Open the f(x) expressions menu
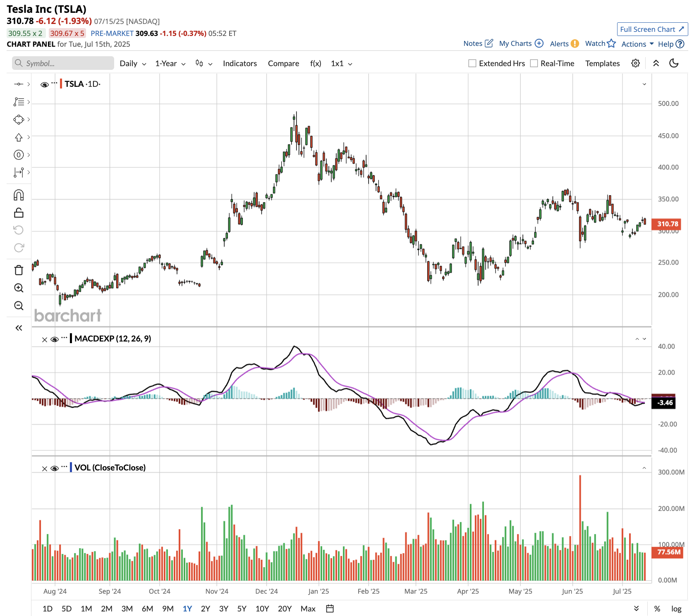 click(316, 63)
